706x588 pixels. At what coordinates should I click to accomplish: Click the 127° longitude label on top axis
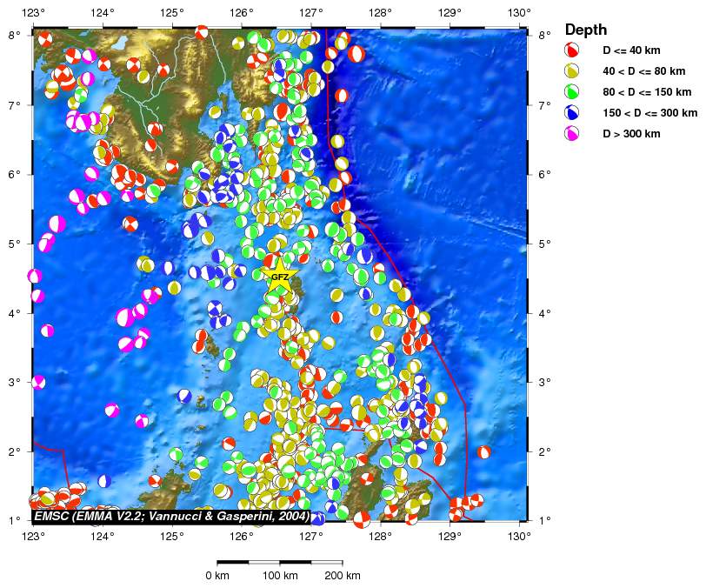tap(310, 13)
